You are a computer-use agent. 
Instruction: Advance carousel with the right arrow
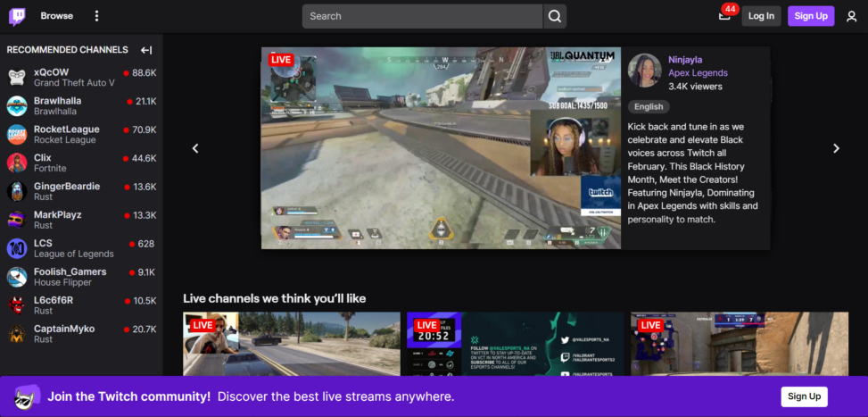[x=836, y=148]
